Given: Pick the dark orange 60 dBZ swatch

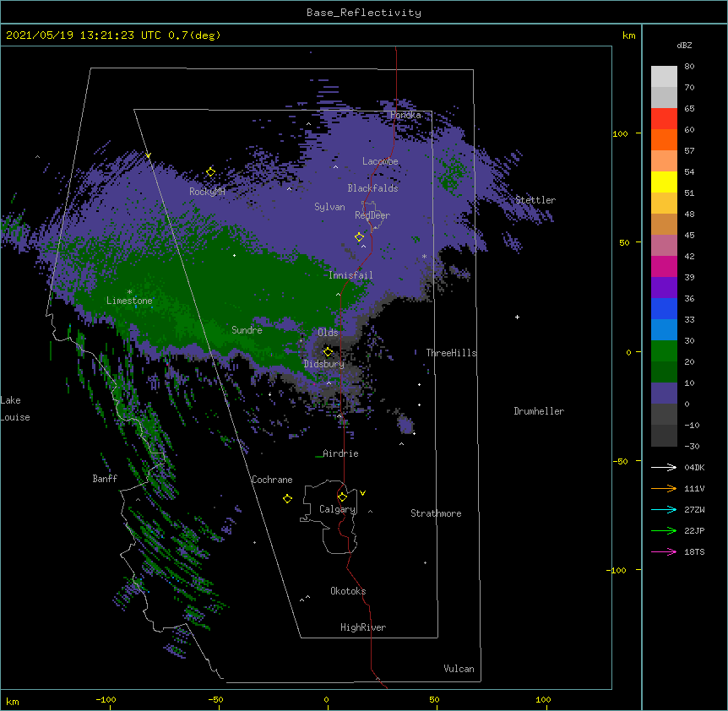Looking at the screenshot, I should coord(664,139).
